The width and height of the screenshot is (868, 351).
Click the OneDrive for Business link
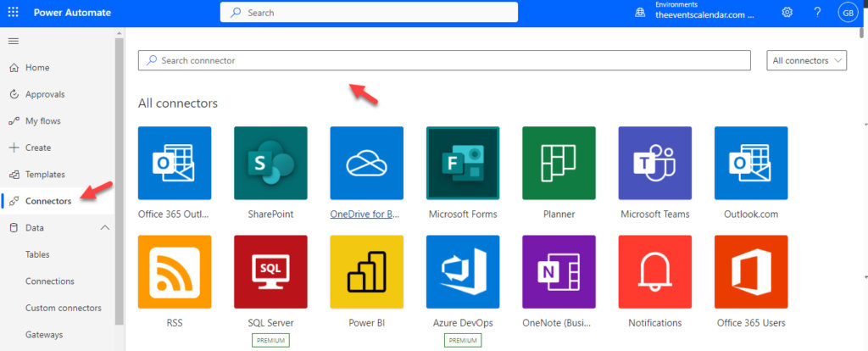(364, 214)
